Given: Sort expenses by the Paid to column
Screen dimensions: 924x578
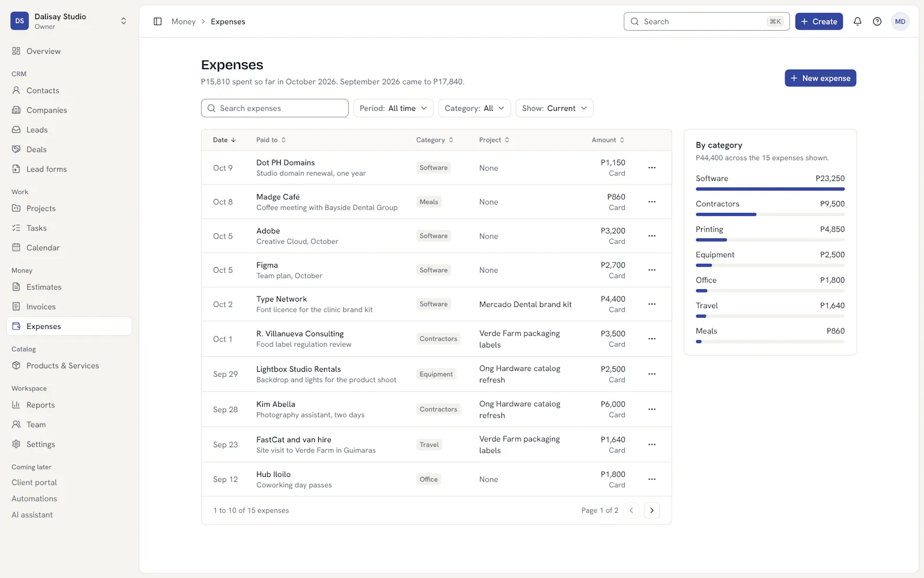Looking at the screenshot, I should coord(271,140).
